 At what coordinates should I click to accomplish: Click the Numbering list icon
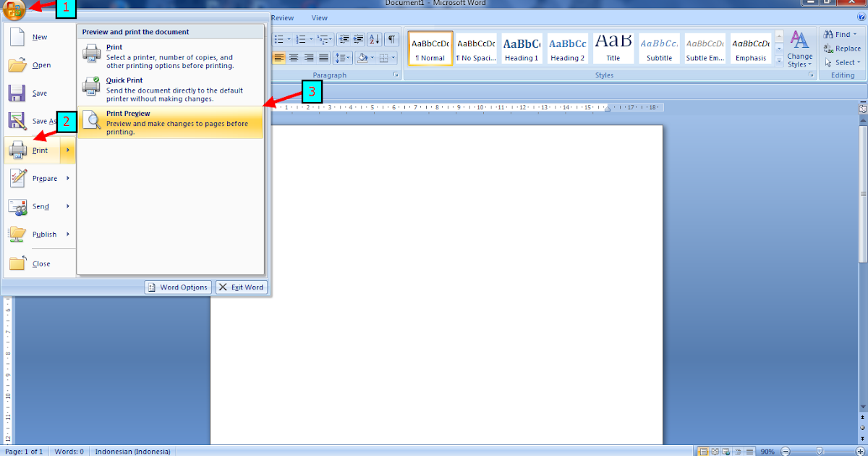(x=300, y=39)
